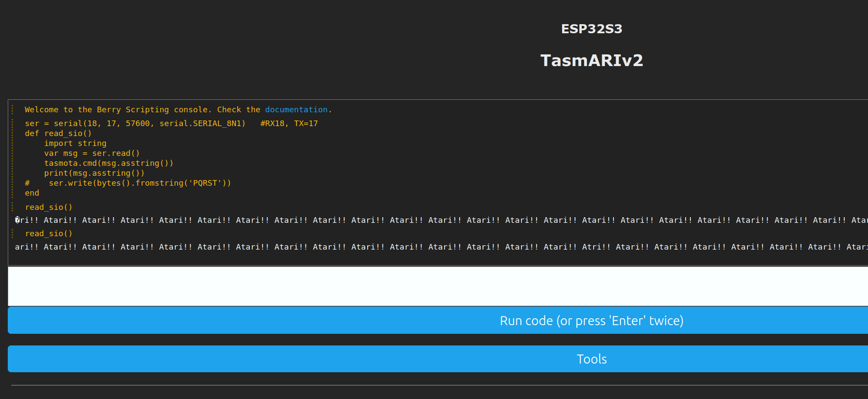Select the first read_sio() call line

click(49, 207)
